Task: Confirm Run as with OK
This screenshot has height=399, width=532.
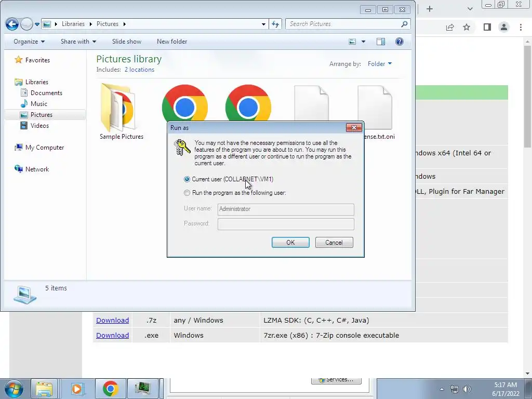Action: (x=290, y=242)
